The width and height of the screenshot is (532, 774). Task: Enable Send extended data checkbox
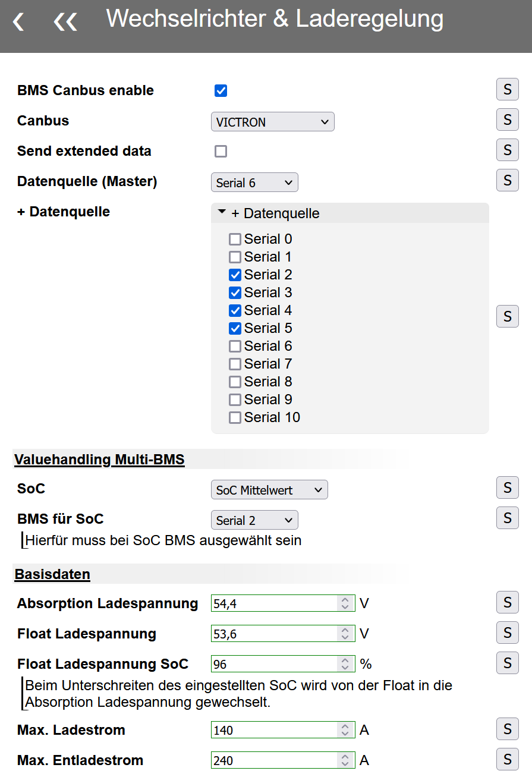[221, 152]
